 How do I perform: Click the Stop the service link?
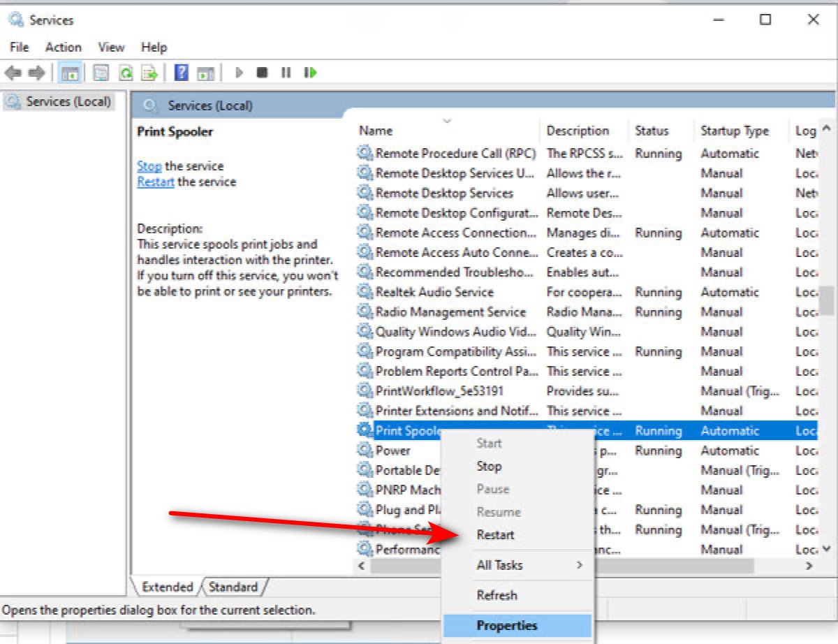point(149,166)
